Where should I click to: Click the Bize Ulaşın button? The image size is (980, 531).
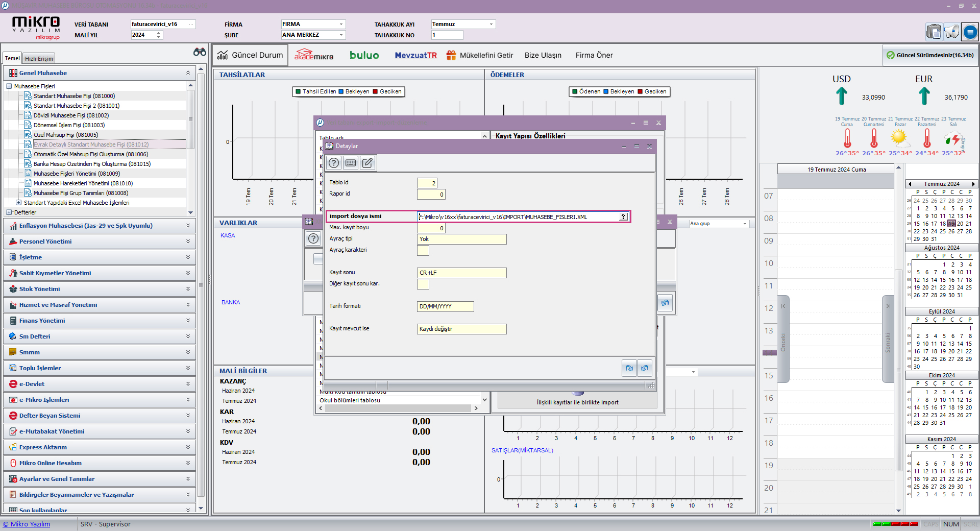point(543,55)
